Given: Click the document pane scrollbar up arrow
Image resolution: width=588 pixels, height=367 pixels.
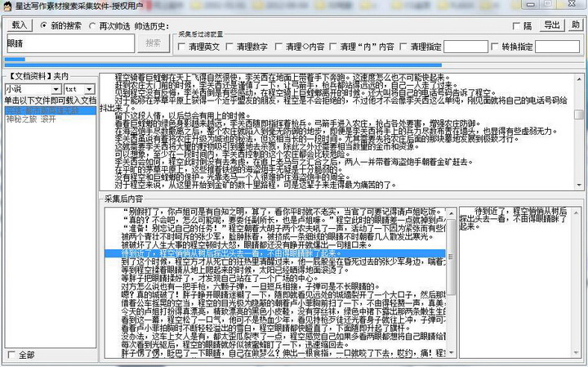Looking at the screenshot, I should click(579, 78).
